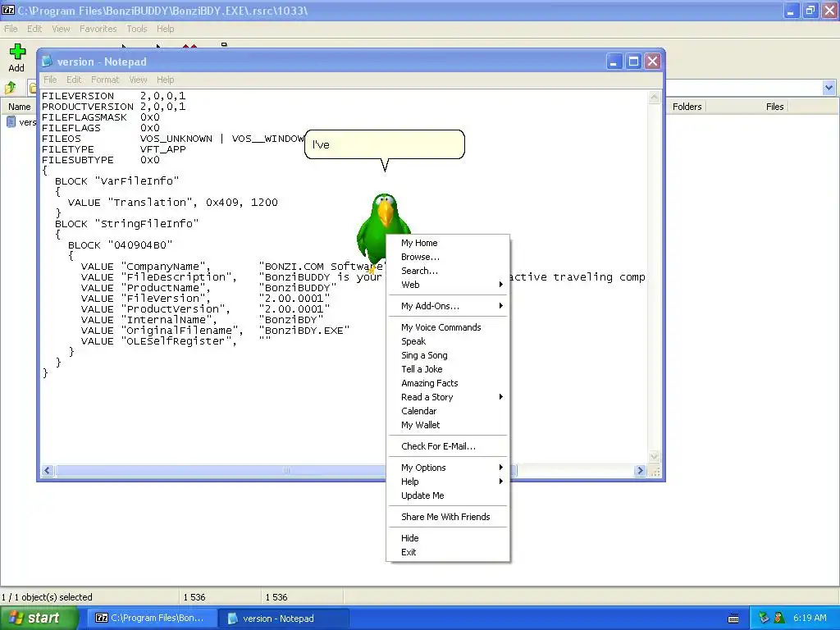Restore down the 7-Zip window
This screenshot has height=630, width=840.
810,10
